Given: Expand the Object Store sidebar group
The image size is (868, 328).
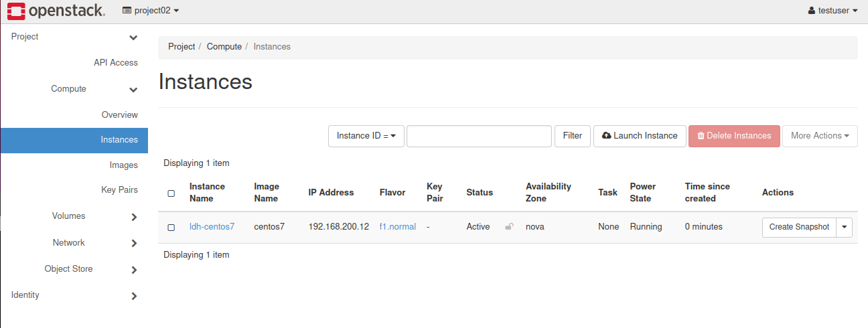Looking at the screenshot, I should [74, 269].
